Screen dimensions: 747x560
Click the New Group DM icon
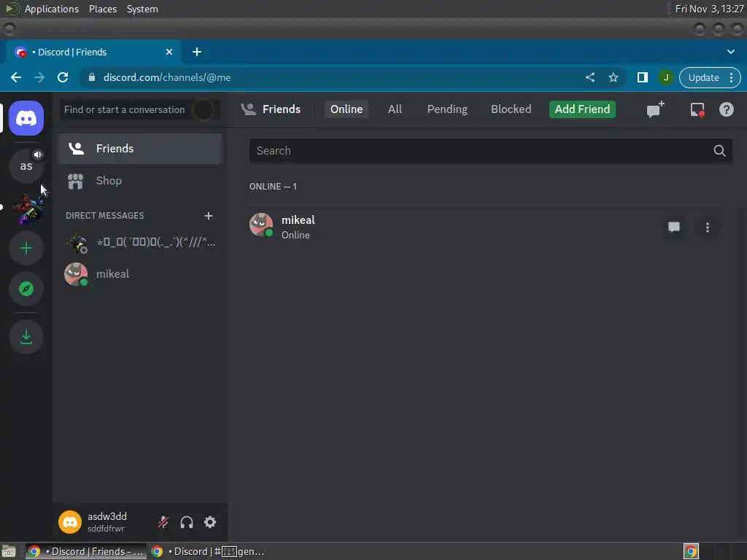[x=655, y=109]
